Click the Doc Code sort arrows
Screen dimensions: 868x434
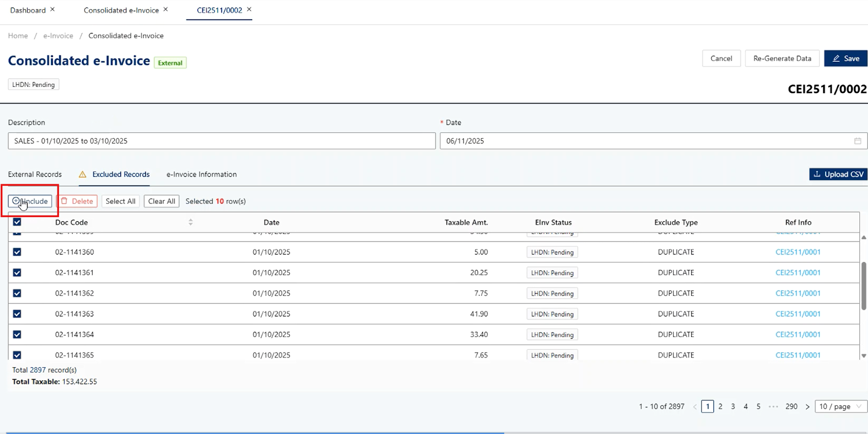(190, 222)
